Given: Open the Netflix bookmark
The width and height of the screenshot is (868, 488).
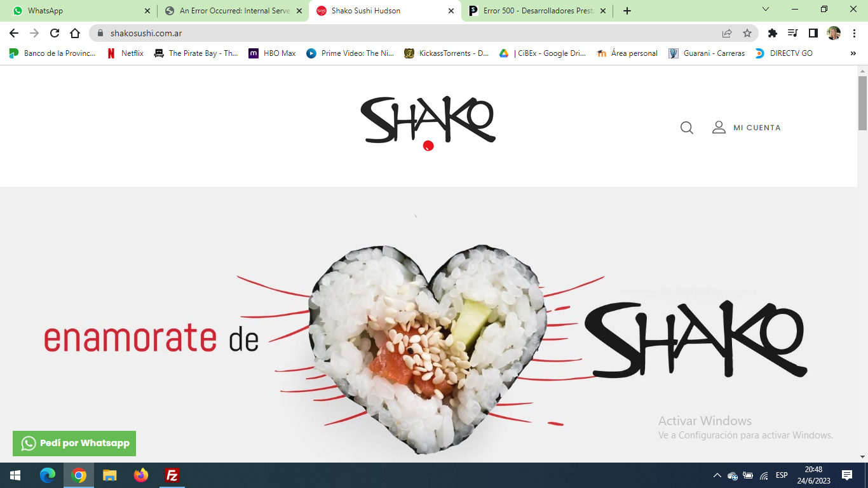Looking at the screenshot, I should coord(125,53).
